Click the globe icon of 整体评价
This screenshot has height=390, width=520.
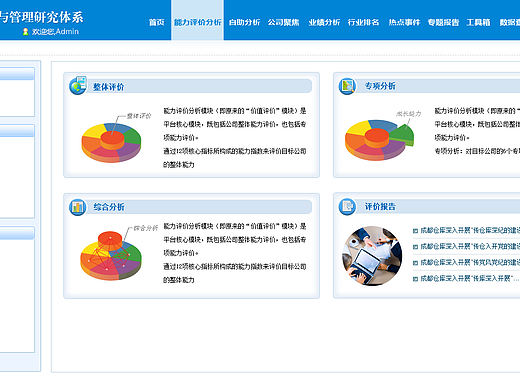pyautogui.click(x=78, y=85)
